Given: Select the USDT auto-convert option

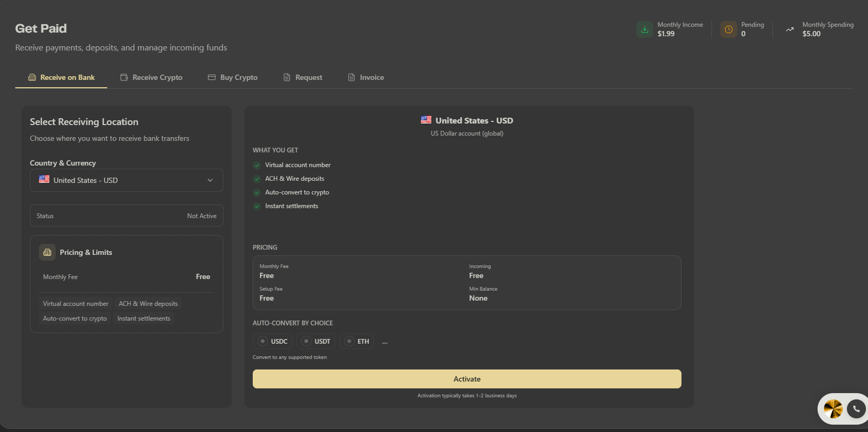Looking at the screenshot, I should 316,341.
